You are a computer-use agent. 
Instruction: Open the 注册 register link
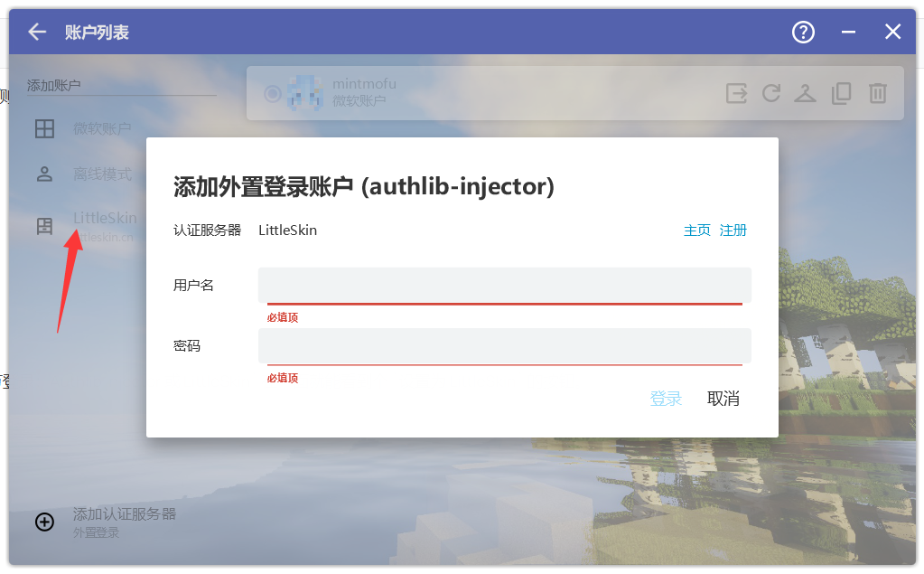click(733, 231)
